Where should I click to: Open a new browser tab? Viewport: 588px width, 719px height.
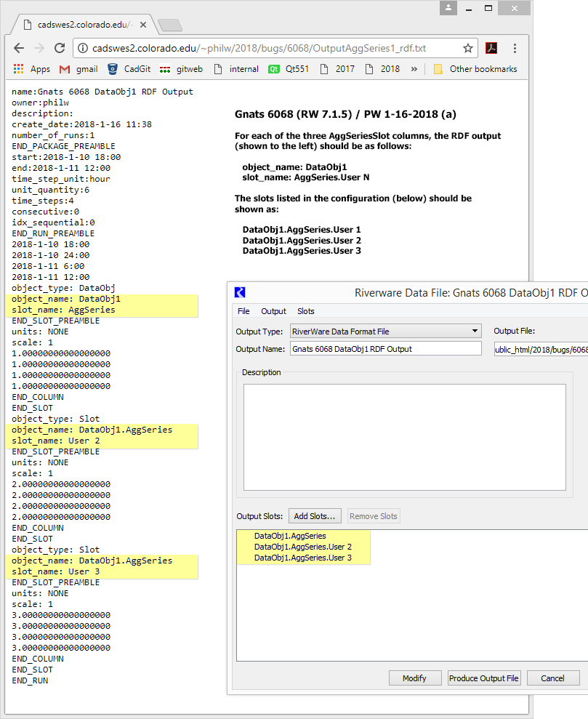click(170, 25)
